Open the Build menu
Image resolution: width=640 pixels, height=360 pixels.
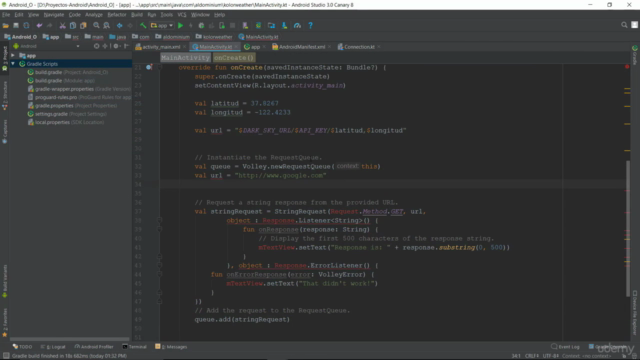click(137, 15)
